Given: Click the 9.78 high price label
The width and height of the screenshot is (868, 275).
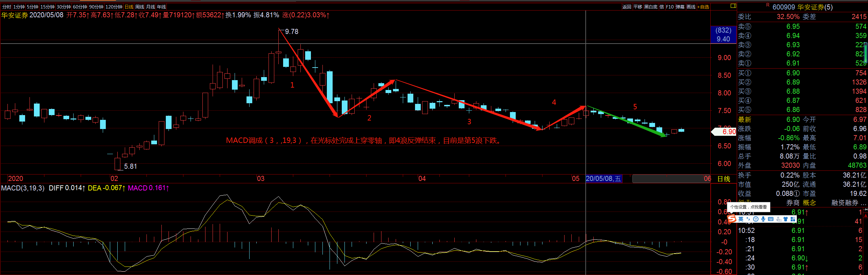Looking at the screenshot, I should click(x=292, y=32).
